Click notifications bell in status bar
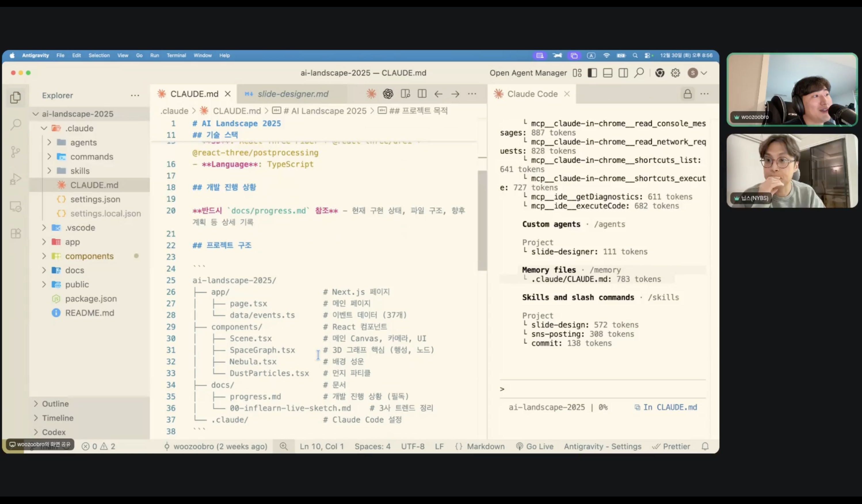The width and height of the screenshot is (862, 504). (705, 446)
